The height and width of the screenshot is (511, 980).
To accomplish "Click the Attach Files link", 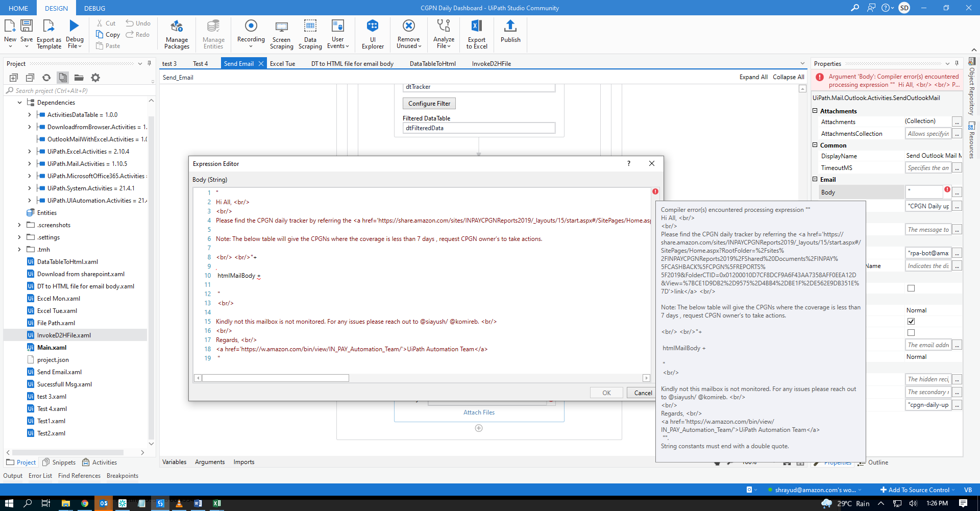I will point(479,412).
